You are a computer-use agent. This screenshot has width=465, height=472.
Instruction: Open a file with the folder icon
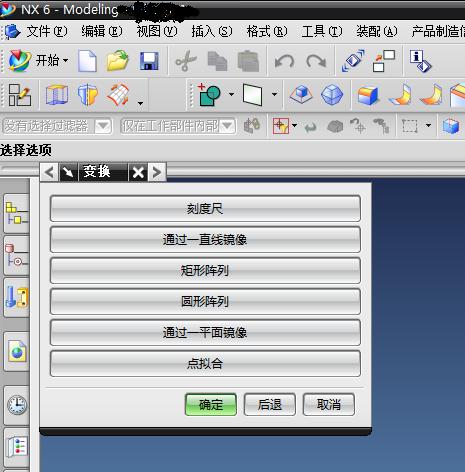coord(118,61)
